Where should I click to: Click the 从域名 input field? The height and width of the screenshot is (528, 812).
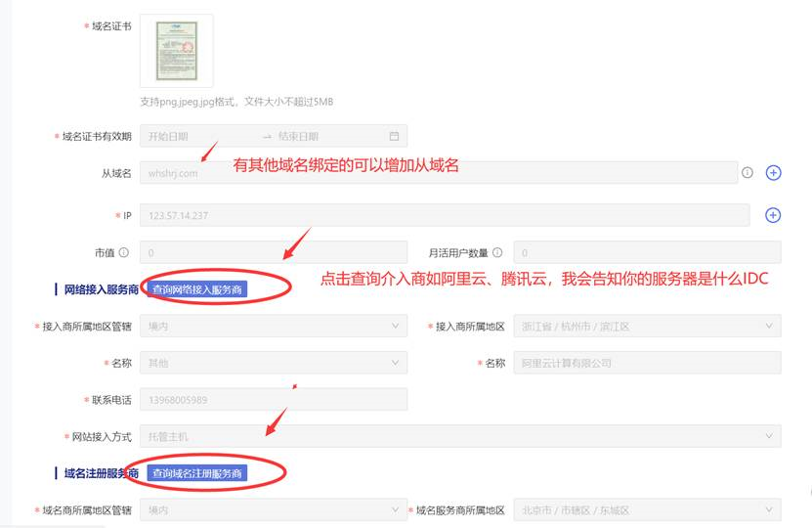[x=439, y=172]
